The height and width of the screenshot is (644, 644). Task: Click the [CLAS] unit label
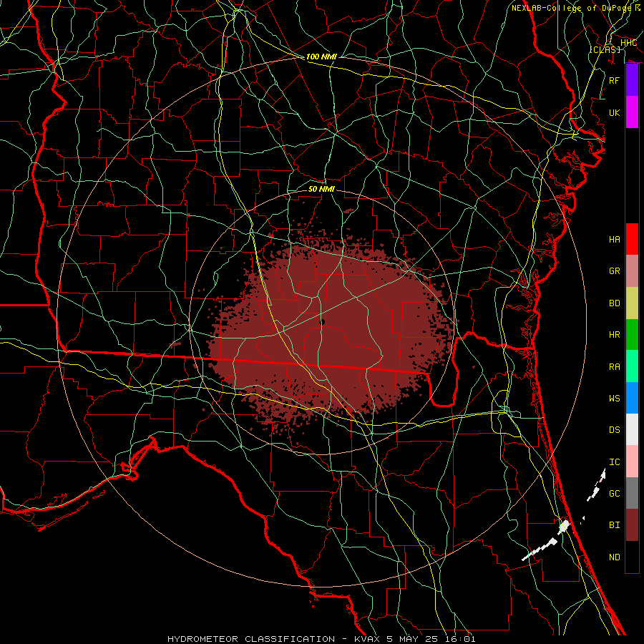pos(605,49)
